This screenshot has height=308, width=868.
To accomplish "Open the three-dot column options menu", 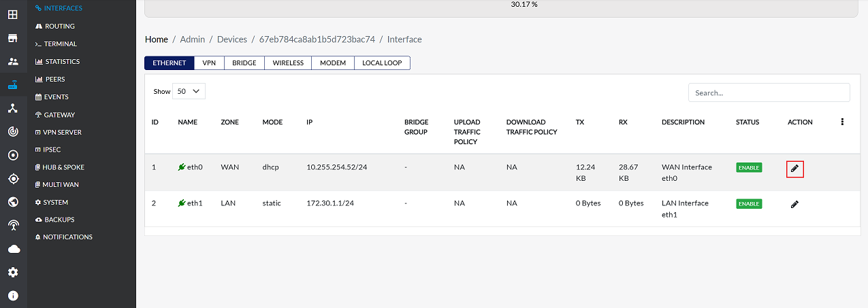I will [x=842, y=122].
